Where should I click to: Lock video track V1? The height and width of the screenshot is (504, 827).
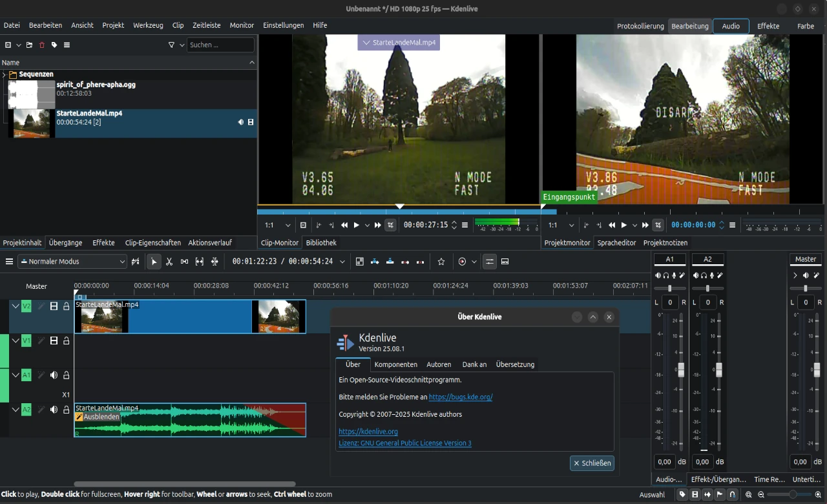66,341
